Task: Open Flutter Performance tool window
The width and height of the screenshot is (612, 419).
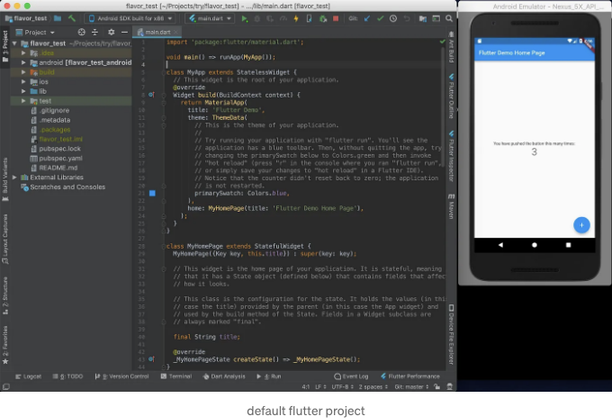Action: pos(410,376)
